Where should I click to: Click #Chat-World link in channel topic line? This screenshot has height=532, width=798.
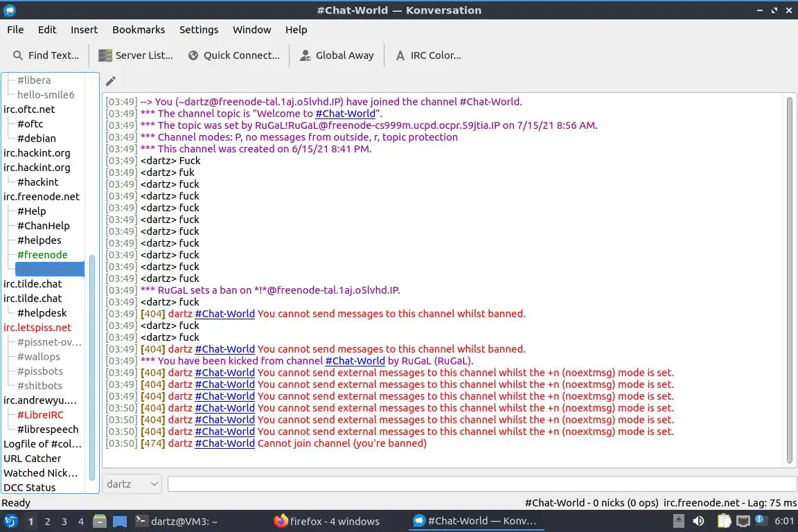[x=345, y=114]
